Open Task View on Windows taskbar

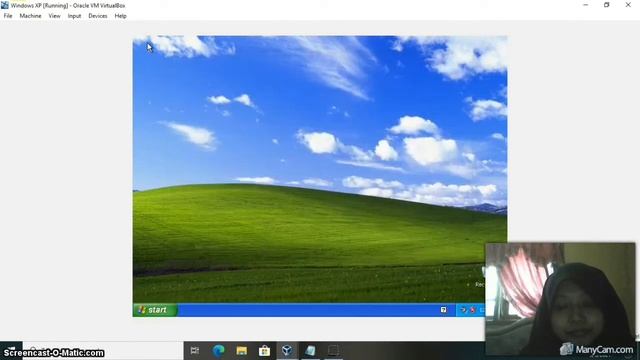(x=195, y=350)
